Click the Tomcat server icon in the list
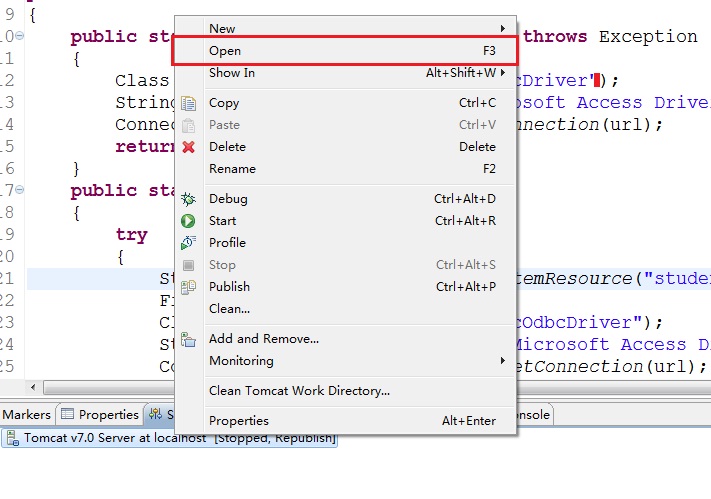Viewport: 711px width, 499px height. (13, 438)
